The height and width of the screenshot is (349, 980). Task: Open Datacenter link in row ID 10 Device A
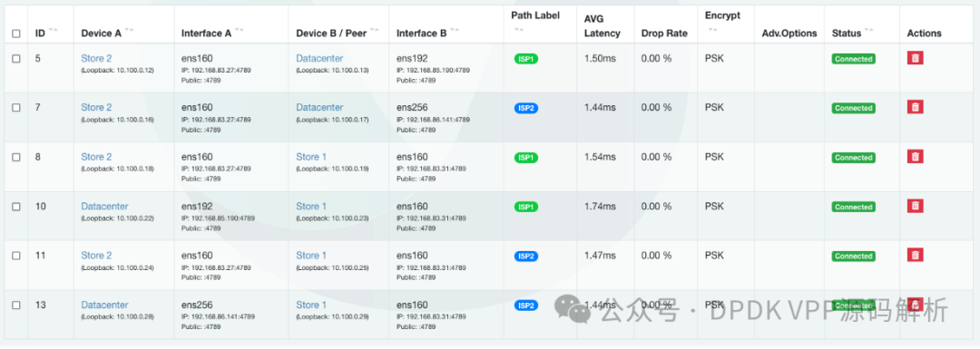coord(104,206)
